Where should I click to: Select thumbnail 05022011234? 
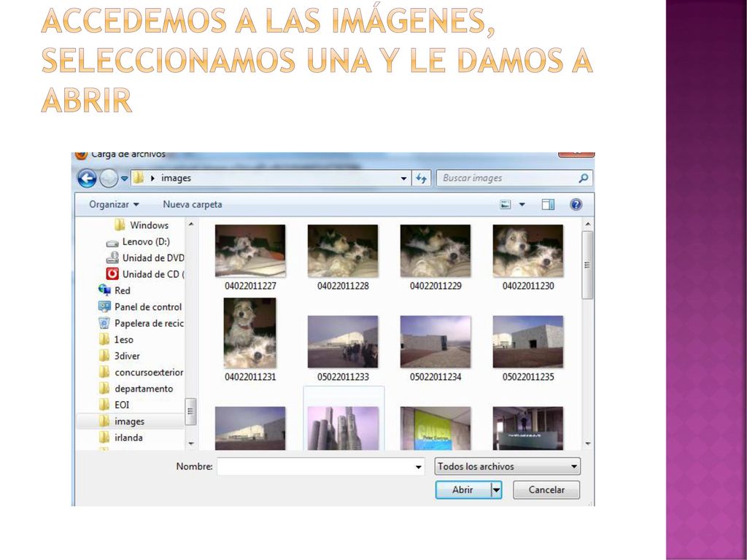[x=436, y=349]
